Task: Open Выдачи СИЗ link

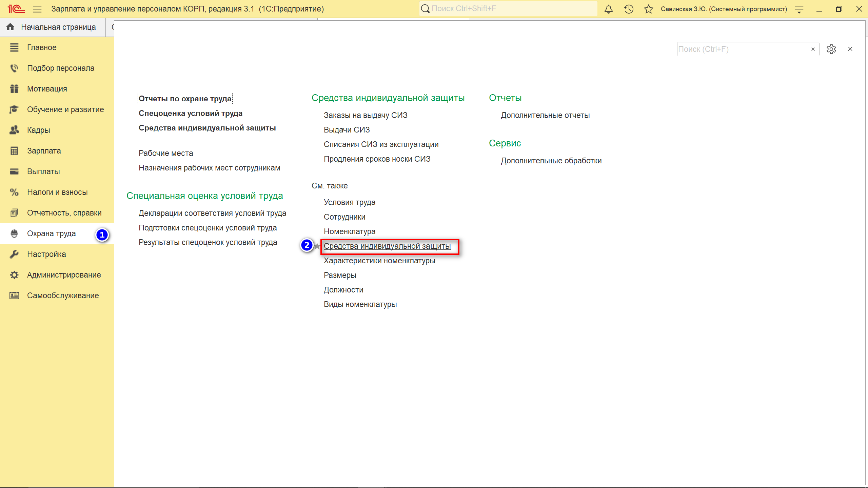Action: (x=347, y=130)
